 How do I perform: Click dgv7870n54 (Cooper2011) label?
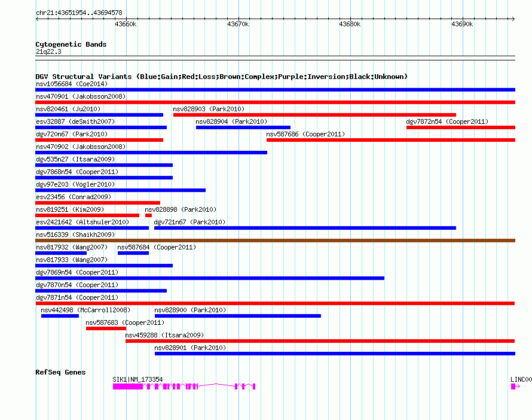(77, 285)
